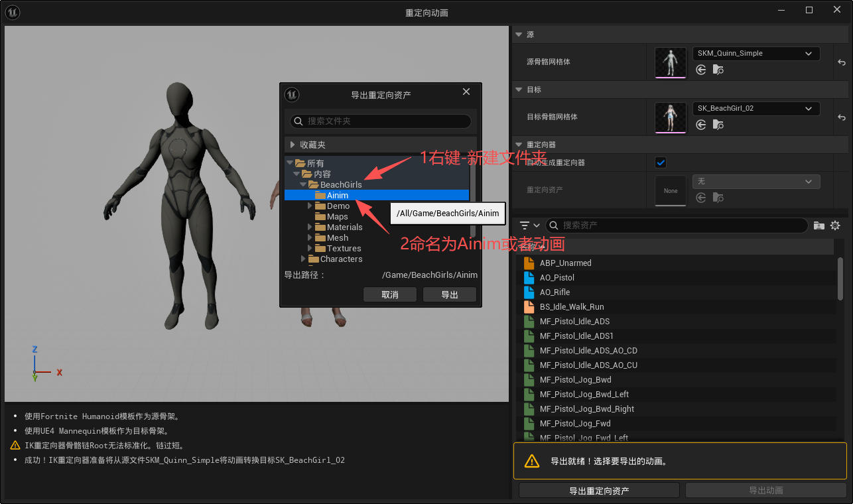Select MF_Pistol_Idle_ADS_AO_CD asset row
This screenshot has height=504, width=853.
[x=677, y=351]
